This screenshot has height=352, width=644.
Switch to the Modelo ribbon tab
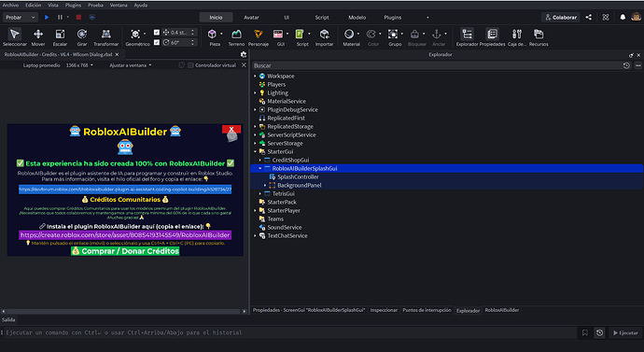357,17
